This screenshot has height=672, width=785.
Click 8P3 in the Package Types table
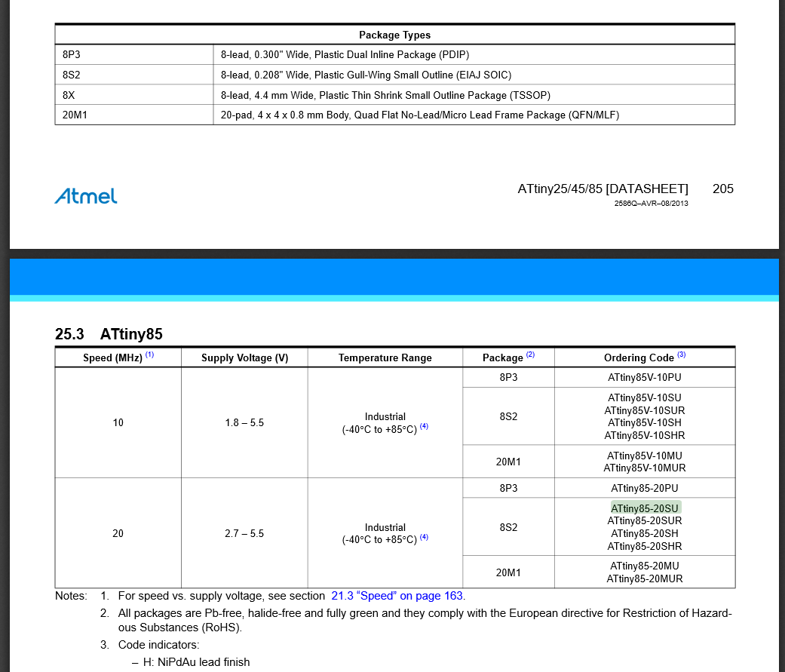pyautogui.click(x=72, y=54)
